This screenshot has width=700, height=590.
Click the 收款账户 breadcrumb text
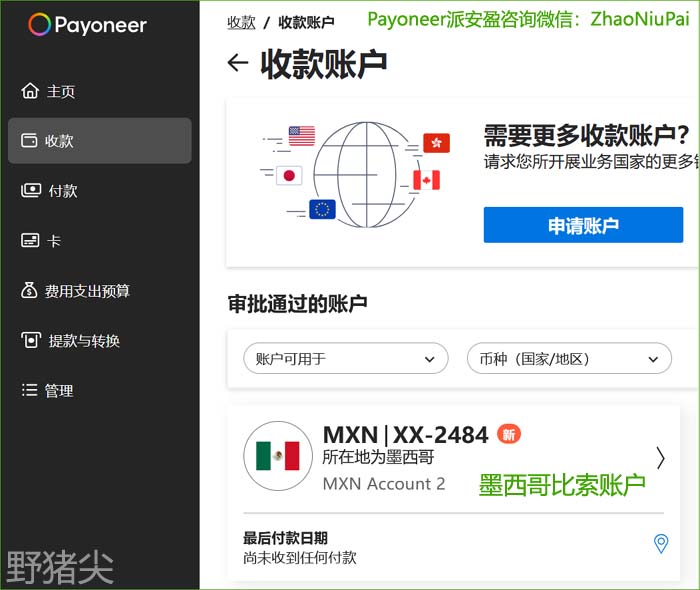point(306,22)
